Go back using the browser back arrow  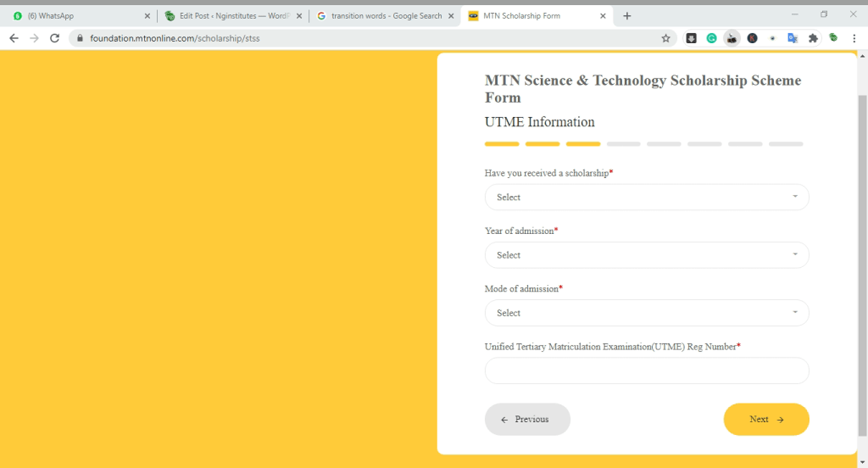click(x=14, y=38)
